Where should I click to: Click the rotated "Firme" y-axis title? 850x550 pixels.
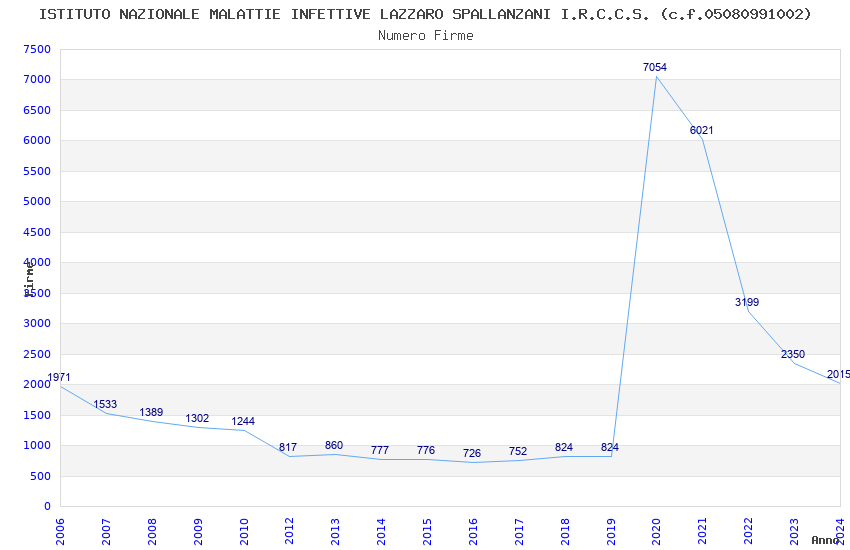(29, 279)
